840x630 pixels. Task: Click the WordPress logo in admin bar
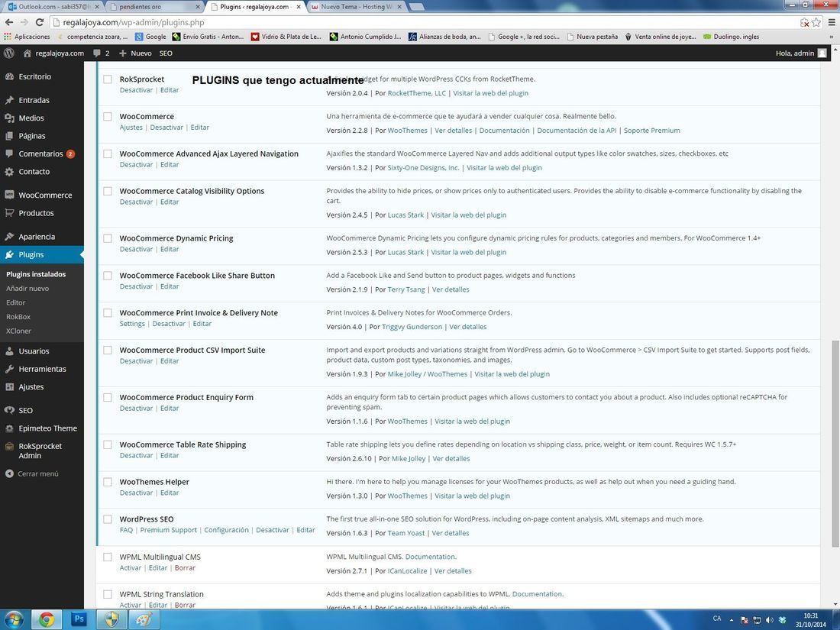8,53
